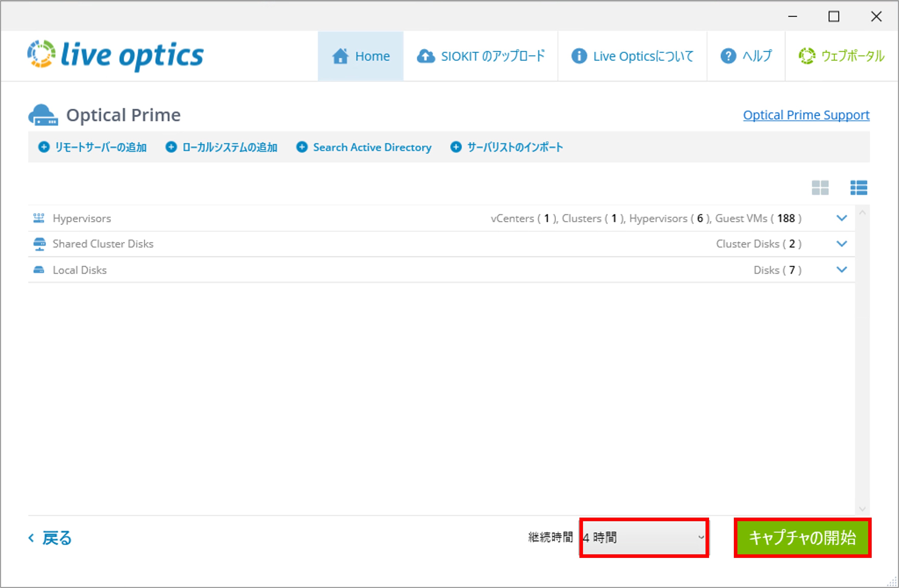Click the green web portal ring icon
Screen dimensions: 899x588
pyautogui.click(x=807, y=56)
